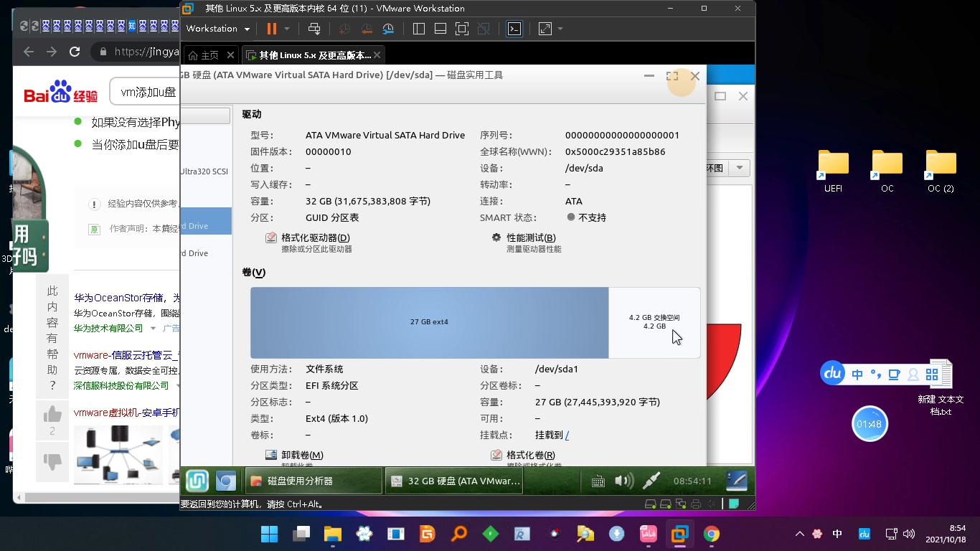This screenshot has width=980, height=551.
Task: Click the stretch guest display icon
Action: tap(545, 29)
